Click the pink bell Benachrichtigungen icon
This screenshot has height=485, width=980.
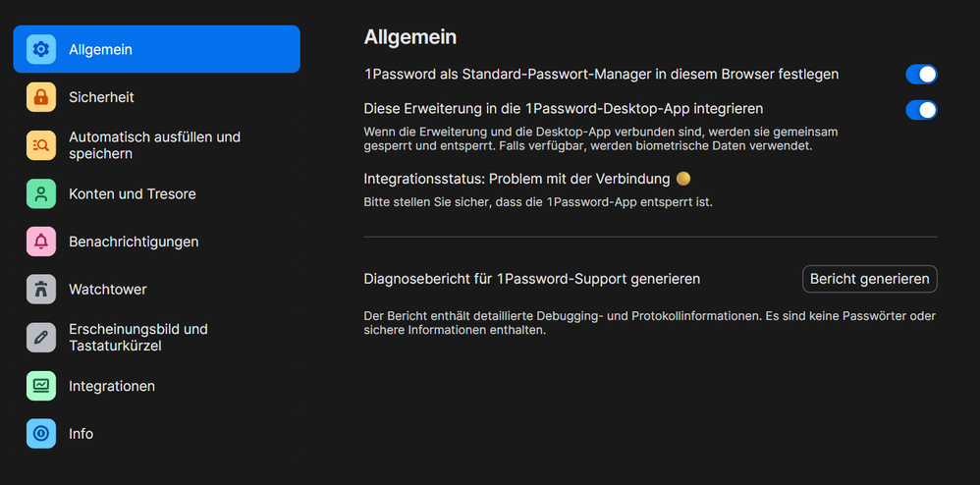41,242
